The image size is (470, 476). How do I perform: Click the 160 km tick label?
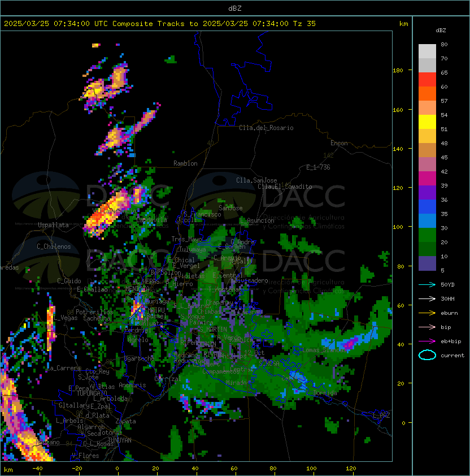pos(398,110)
